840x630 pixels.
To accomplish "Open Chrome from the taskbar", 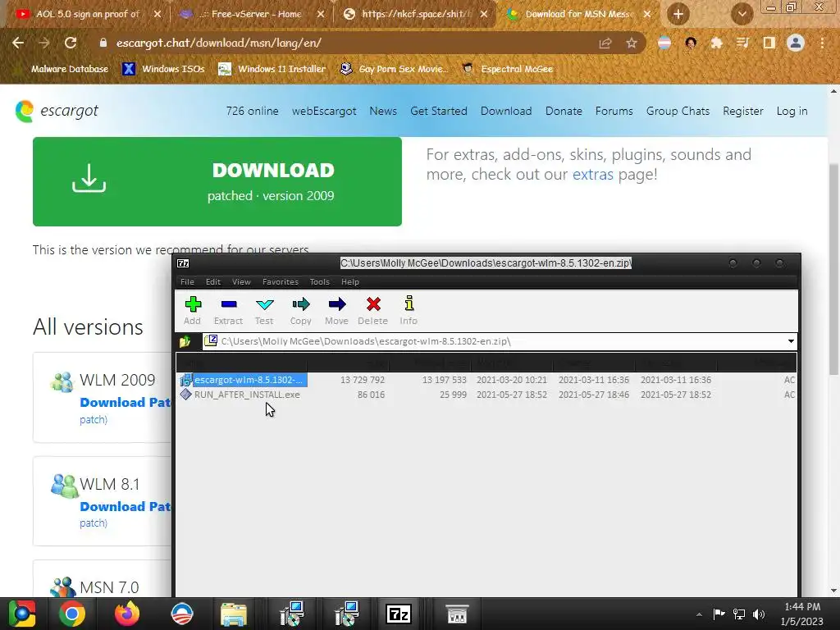I will pyautogui.click(x=72, y=614).
